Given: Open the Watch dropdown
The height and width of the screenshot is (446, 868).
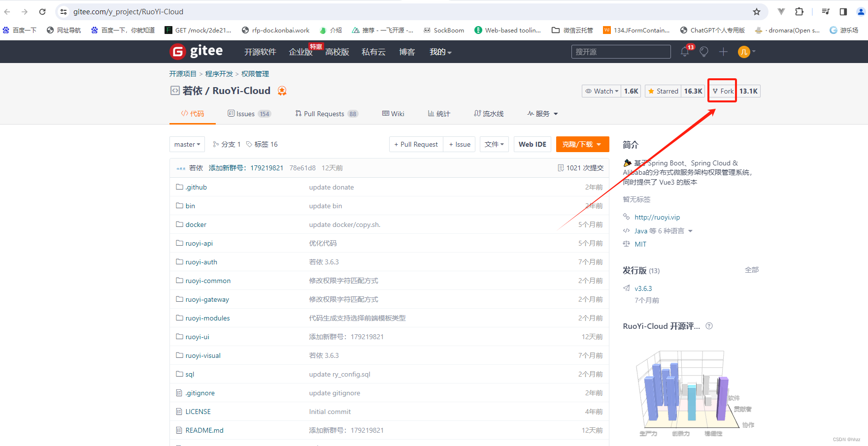Looking at the screenshot, I should click(x=601, y=91).
